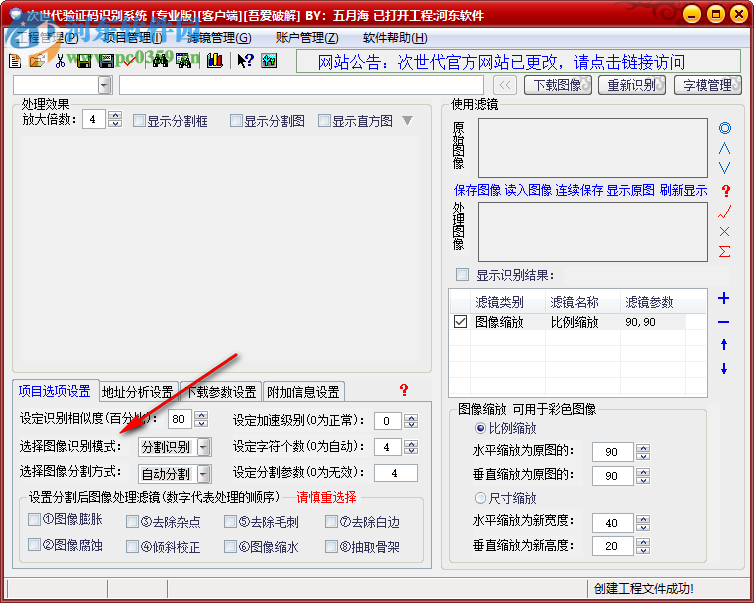Switch to the 地址分析设置 tab
The width and height of the screenshot is (754, 603).
pyautogui.click(x=138, y=392)
